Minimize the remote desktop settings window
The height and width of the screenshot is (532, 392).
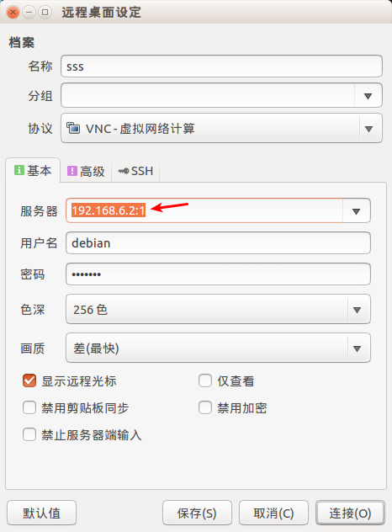[29, 13]
